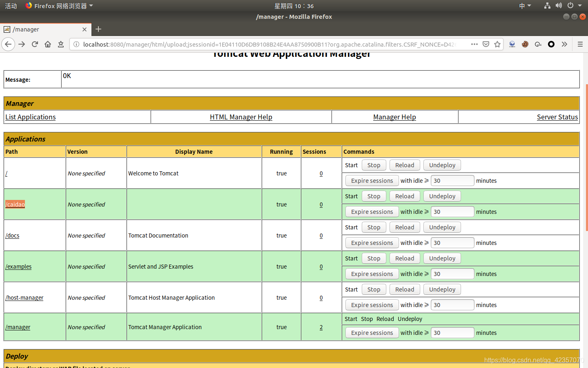Expire sessions for /manager
Screen dimensions: 588x368
point(372,333)
